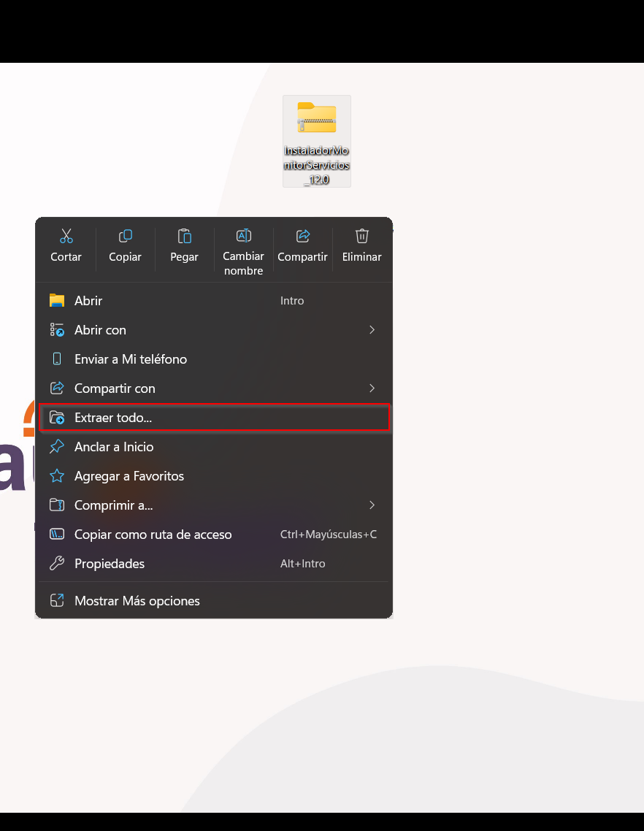Viewport: 644px width, 831px height.
Task: Expand the Compartir con chevron arrow
Action: tap(372, 388)
